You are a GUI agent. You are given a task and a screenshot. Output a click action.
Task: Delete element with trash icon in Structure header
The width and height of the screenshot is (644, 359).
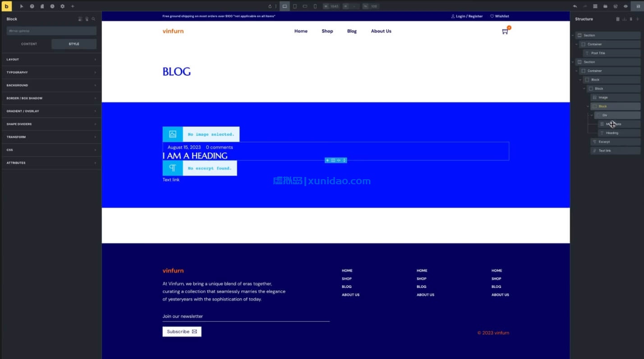click(x=618, y=19)
